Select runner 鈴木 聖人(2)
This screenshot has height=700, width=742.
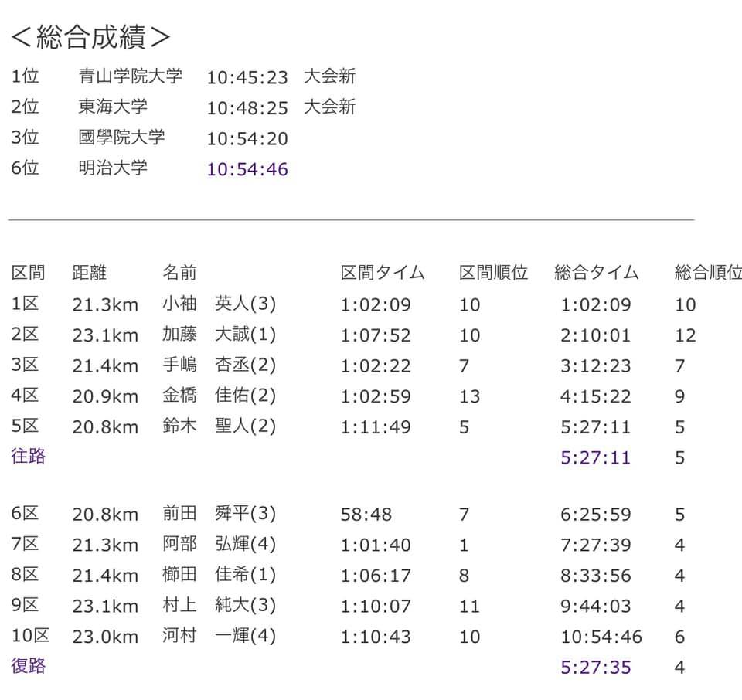coord(219,426)
